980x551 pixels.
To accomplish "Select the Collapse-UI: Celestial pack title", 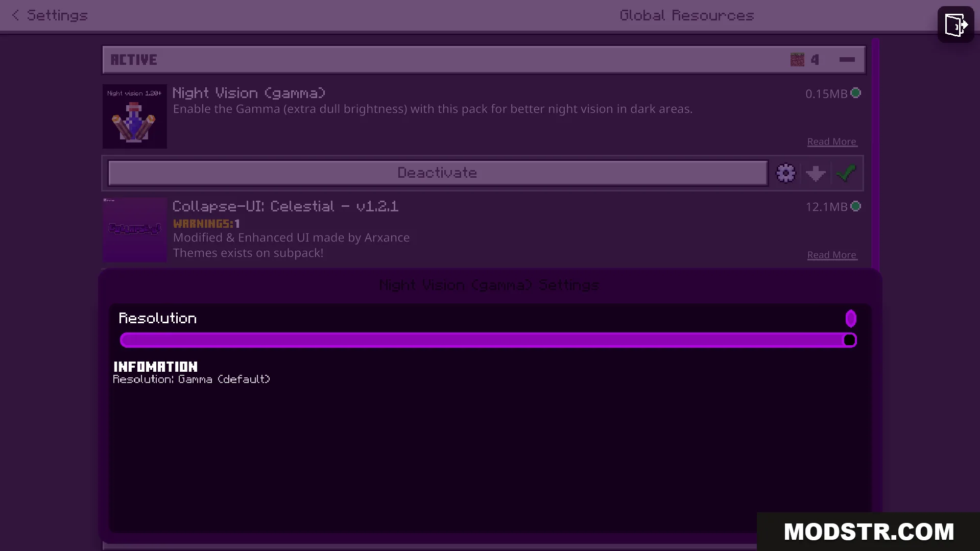I will (285, 206).
